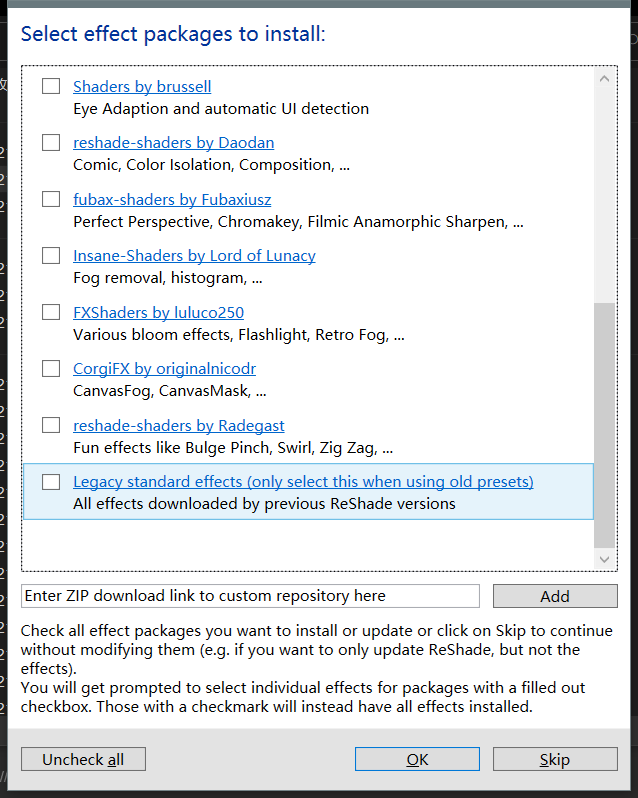Viewport: 638px width, 798px height.
Task: Select 'Fun effects like Bulge Pinch' description
Action: coord(233,448)
